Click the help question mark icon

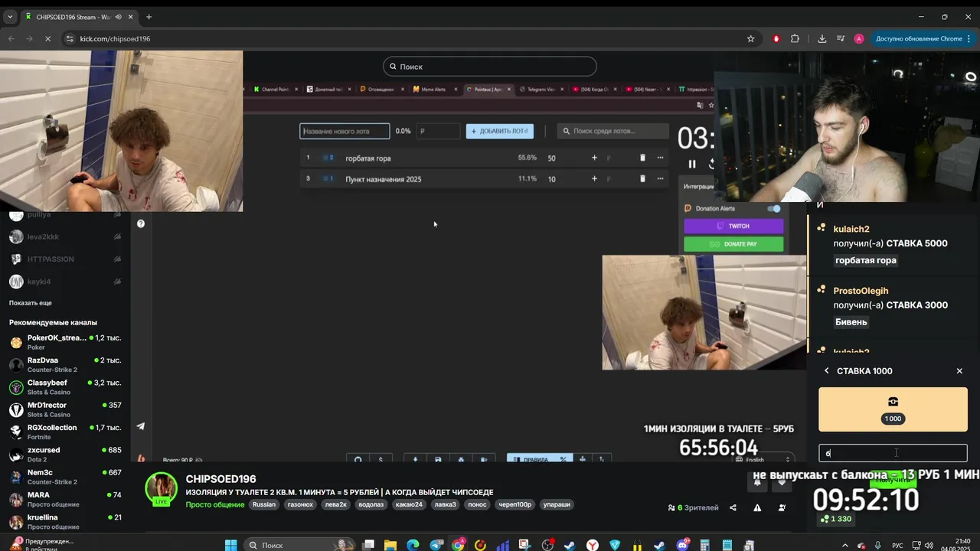coord(141,223)
